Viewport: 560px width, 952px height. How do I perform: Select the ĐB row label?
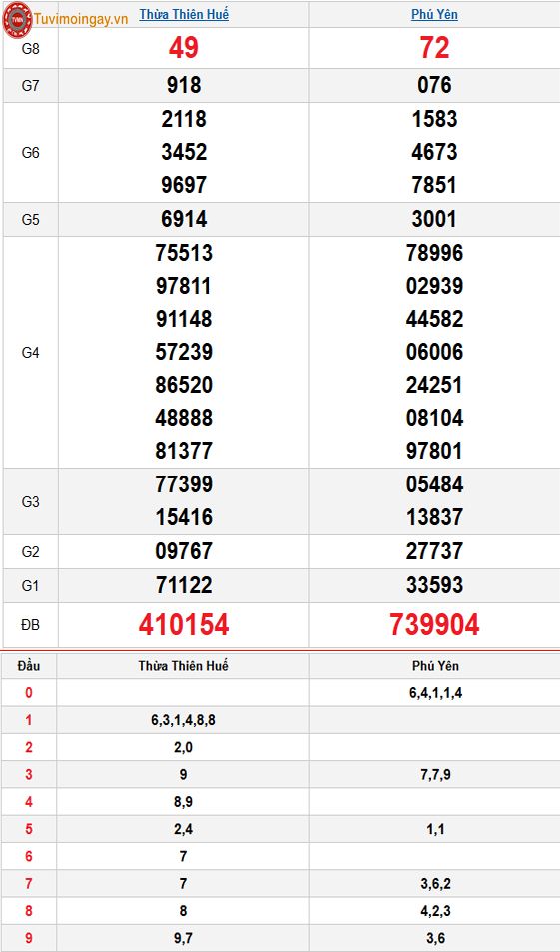click(x=30, y=624)
